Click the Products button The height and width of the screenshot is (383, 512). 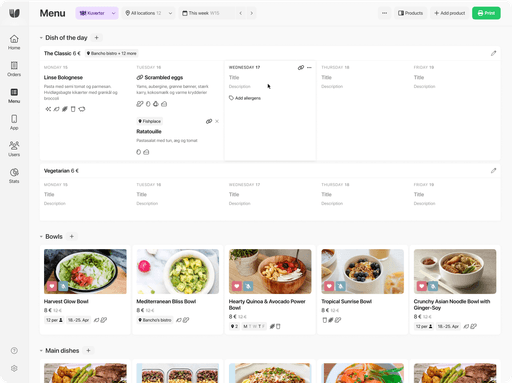(410, 13)
